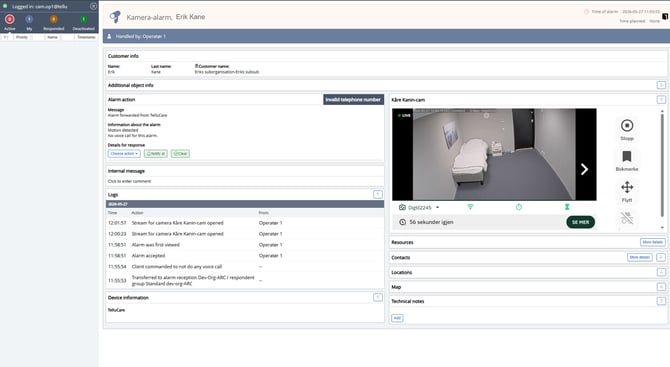Viewport: 670px width, 367px height.
Task: Click the next arrow on camera video
Action: [584, 169]
